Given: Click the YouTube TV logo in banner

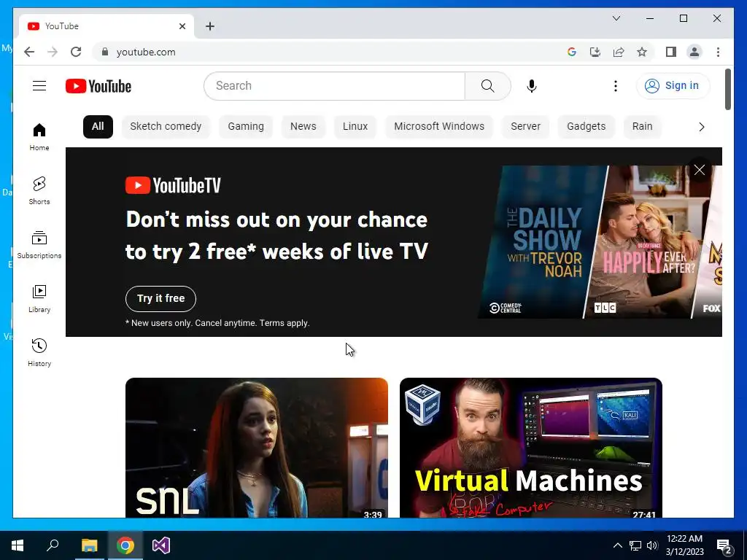Looking at the screenshot, I should [x=173, y=185].
